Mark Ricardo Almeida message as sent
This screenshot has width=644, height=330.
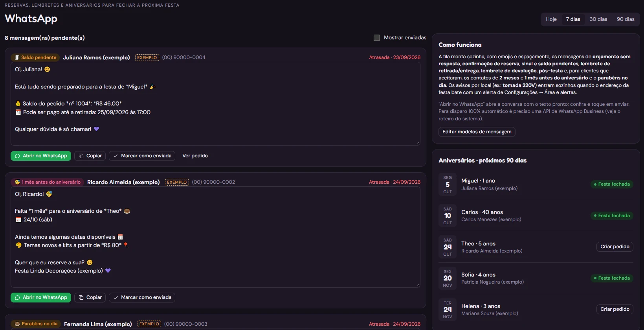142,297
